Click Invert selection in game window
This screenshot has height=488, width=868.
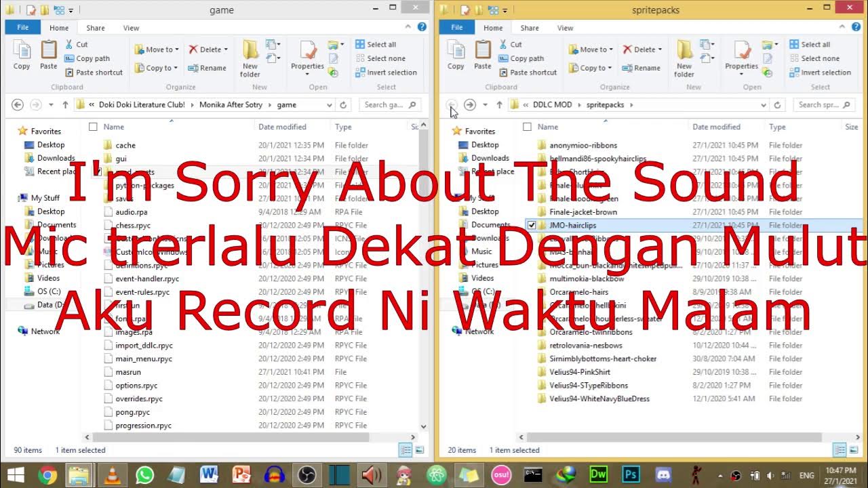(385, 73)
